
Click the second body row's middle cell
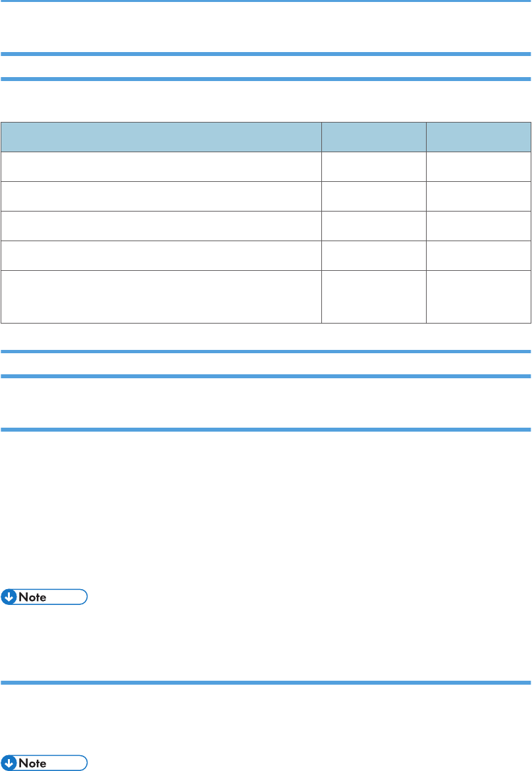coord(374,196)
